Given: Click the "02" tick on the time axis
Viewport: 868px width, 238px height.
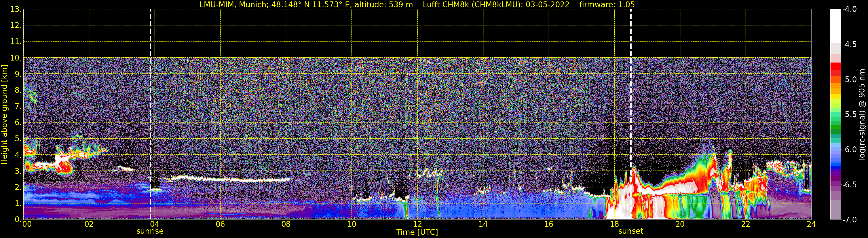Looking at the screenshot, I should tap(89, 224).
